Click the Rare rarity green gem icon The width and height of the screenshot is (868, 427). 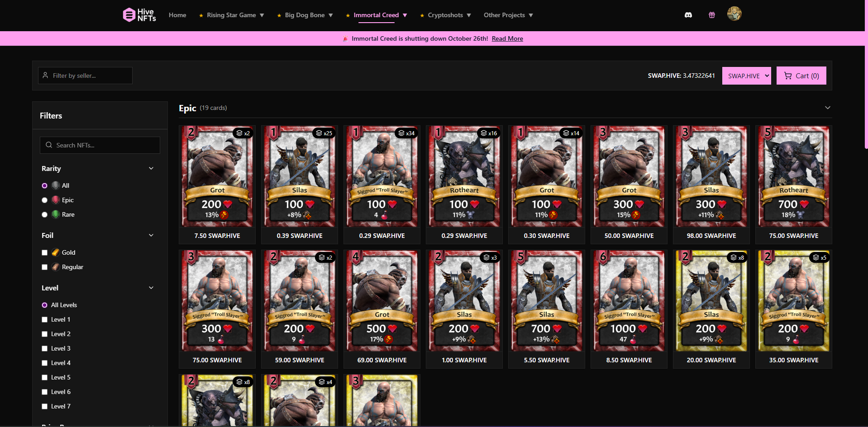pyautogui.click(x=56, y=214)
